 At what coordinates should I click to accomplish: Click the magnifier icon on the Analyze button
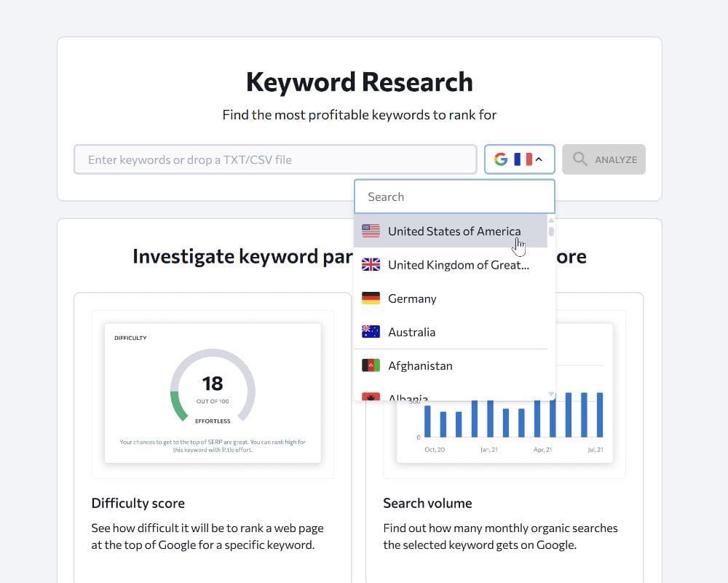point(579,159)
